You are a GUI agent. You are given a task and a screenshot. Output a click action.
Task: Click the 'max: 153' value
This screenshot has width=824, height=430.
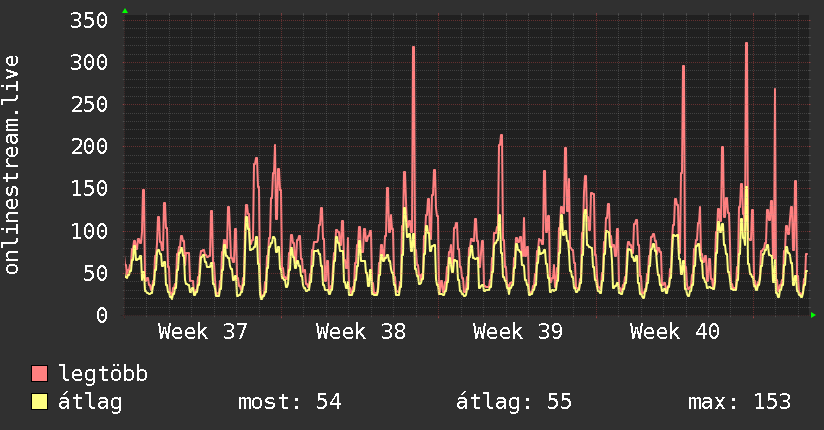click(x=739, y=402)
